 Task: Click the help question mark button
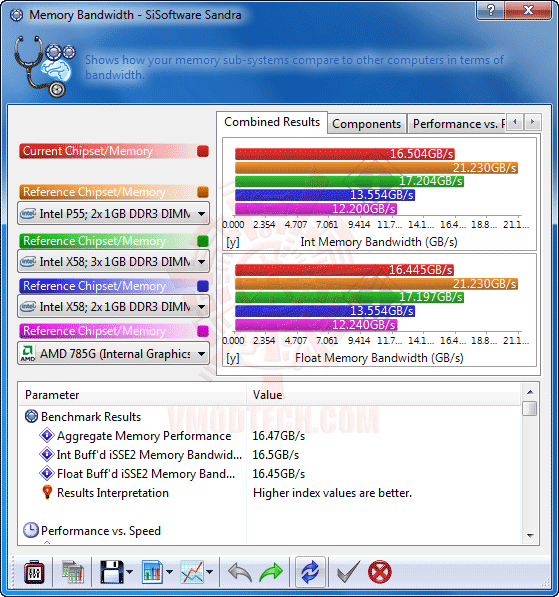(491, 10)
